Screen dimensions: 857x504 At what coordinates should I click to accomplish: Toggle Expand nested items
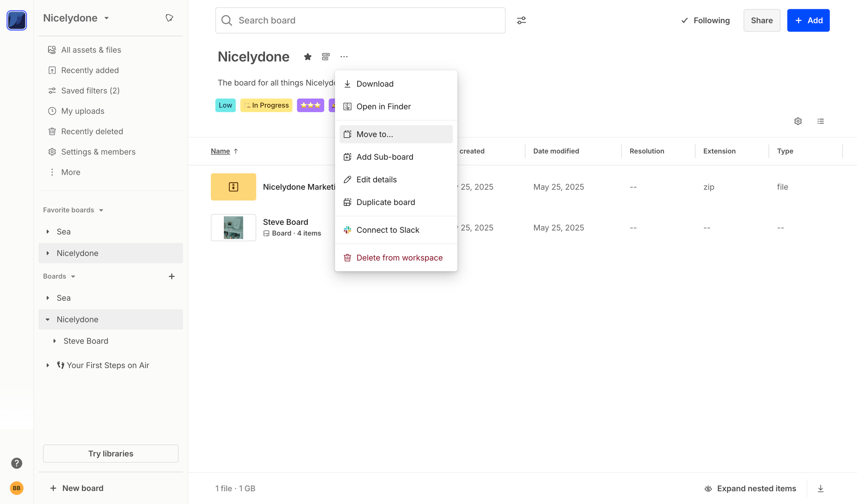(750, 488)
